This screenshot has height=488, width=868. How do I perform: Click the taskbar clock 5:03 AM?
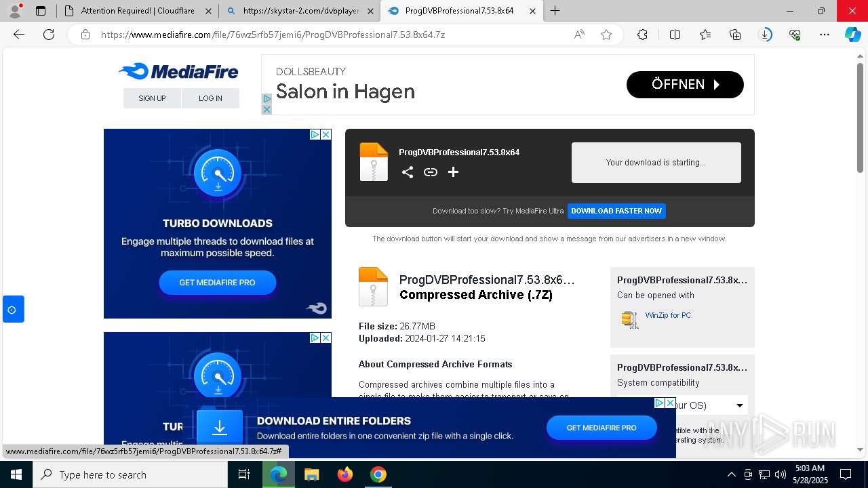[x=810, y=468]
